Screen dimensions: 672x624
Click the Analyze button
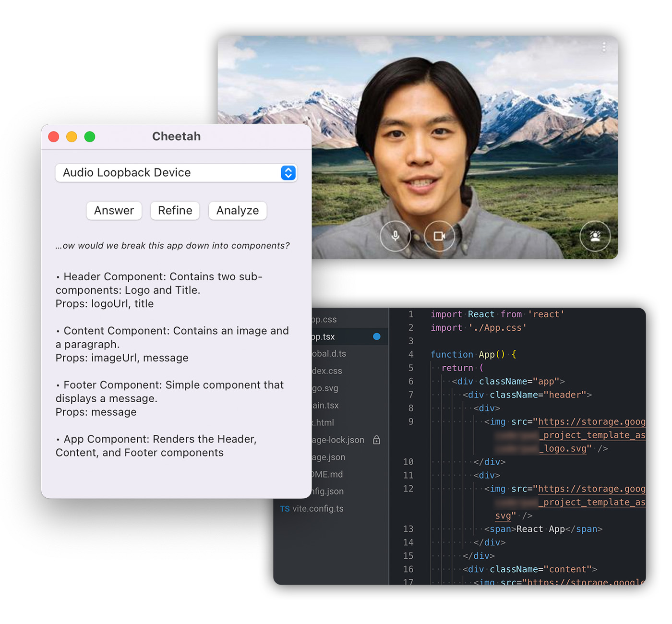pyautogui.click(x=237, y=210)
